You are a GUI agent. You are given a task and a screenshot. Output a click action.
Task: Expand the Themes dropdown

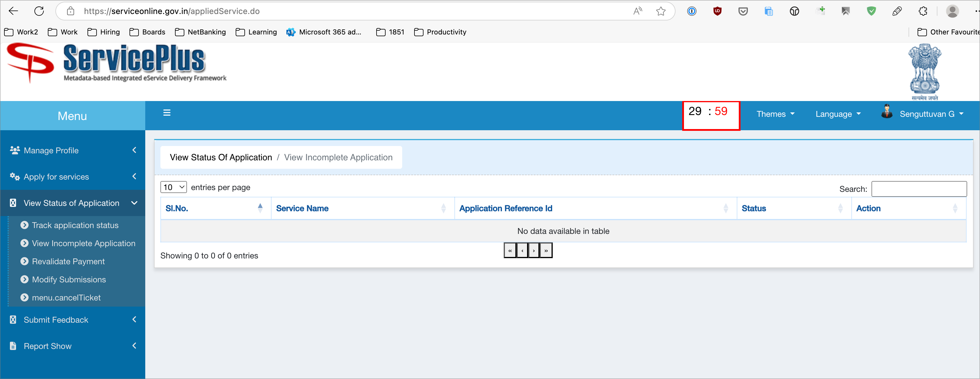[775, 114]
